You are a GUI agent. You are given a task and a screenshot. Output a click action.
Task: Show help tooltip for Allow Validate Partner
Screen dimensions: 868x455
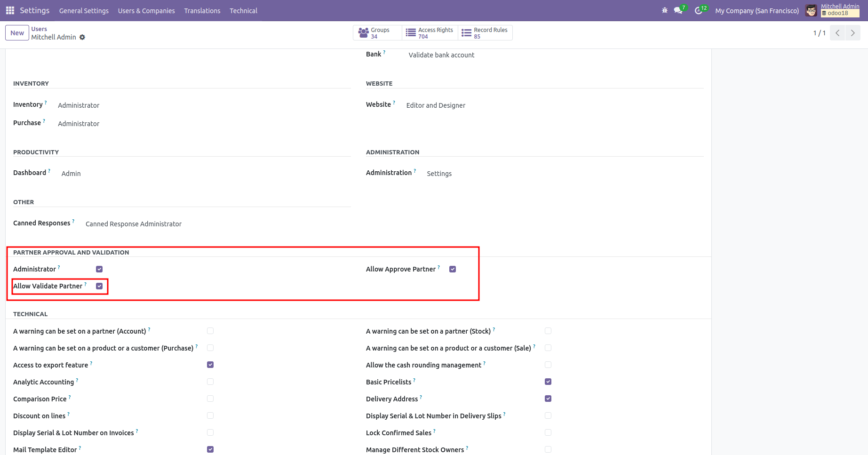point(86,284)
